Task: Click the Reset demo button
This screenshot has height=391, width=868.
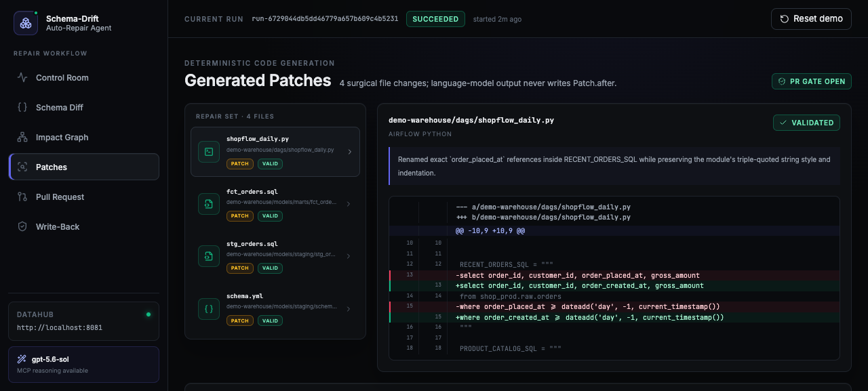Action: pyautogui.click(x=811, y=19)
